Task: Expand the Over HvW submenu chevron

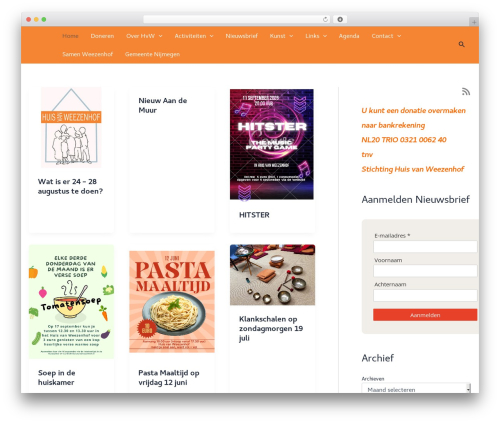Action: pos(161,36)
